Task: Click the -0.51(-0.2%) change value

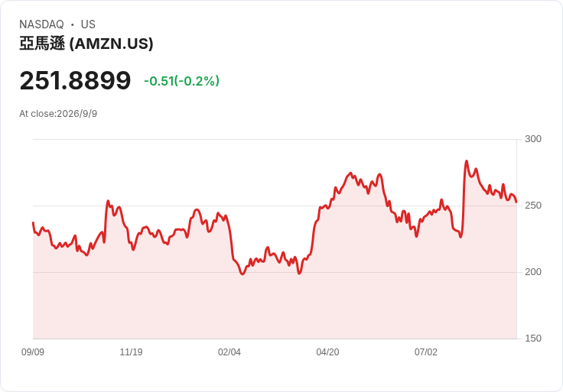Action: tap(182, 81)
